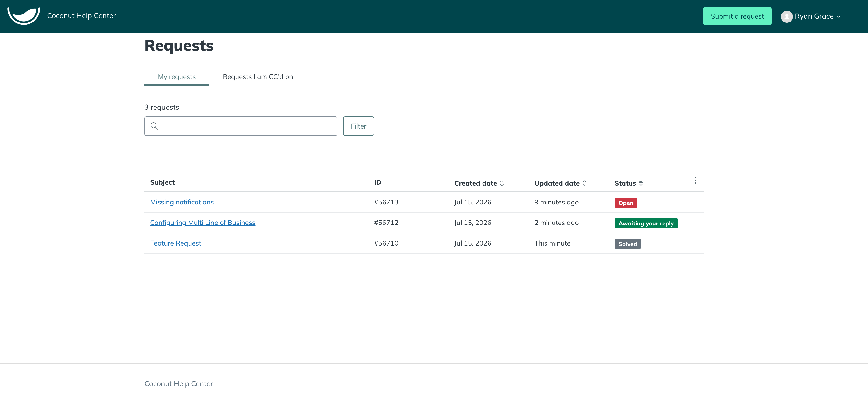The width and height of the screenshot is (868, 405).
Task: Open the table column options kebab menu
Action: click(x=695, y=181)
